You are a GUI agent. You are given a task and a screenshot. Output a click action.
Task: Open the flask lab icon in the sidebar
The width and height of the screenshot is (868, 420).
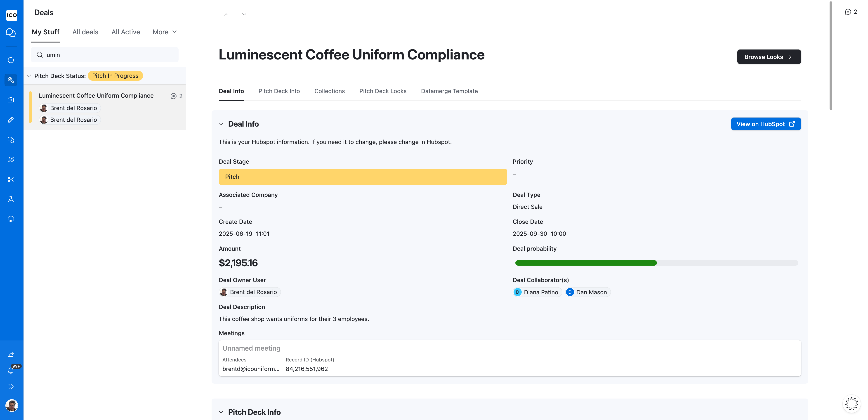(x=11, y=199)
